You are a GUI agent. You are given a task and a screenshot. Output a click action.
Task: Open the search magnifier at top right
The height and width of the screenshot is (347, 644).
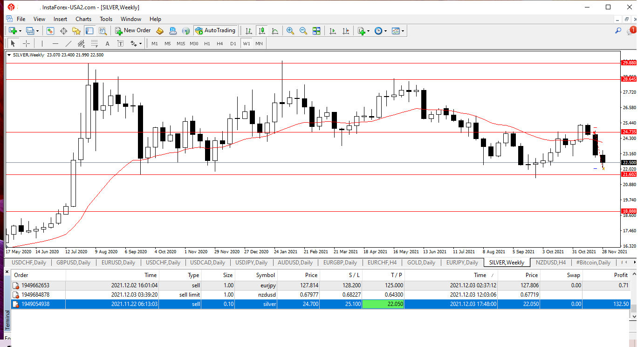point(618,31)
